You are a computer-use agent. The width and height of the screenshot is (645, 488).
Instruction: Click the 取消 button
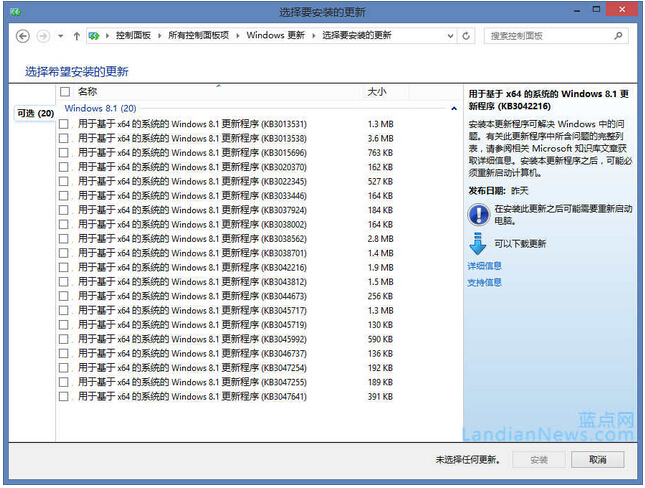point(598,460)
